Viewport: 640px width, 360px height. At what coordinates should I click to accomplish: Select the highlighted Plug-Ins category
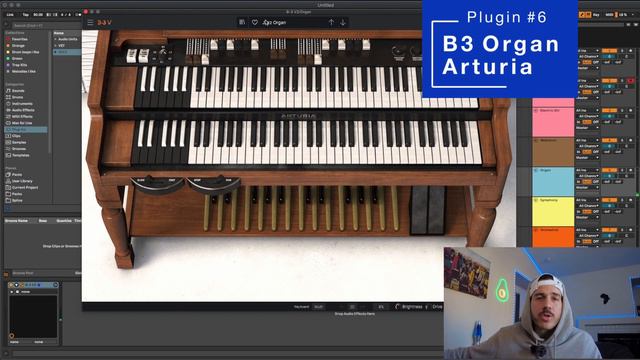25,129
